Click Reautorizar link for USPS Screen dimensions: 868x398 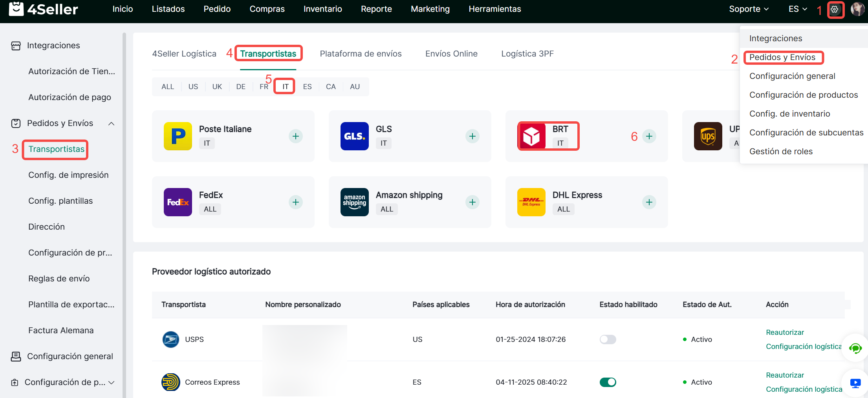click(785, 332)
